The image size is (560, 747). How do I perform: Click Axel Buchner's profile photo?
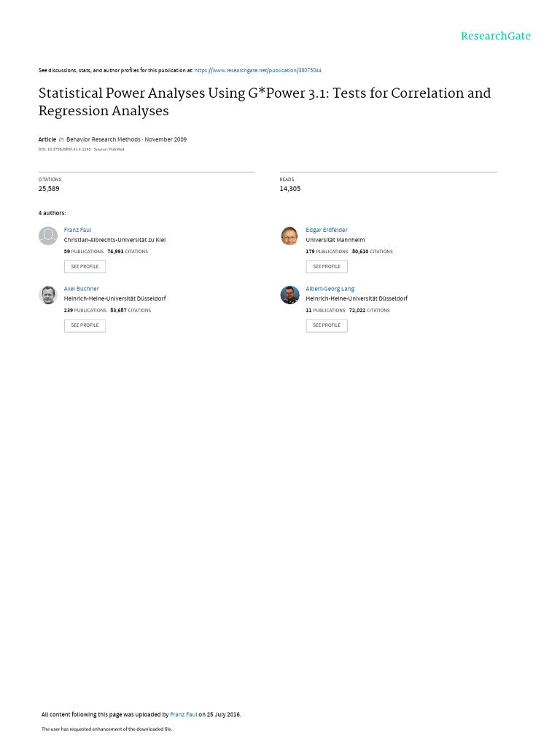click(x=48, y=295)
